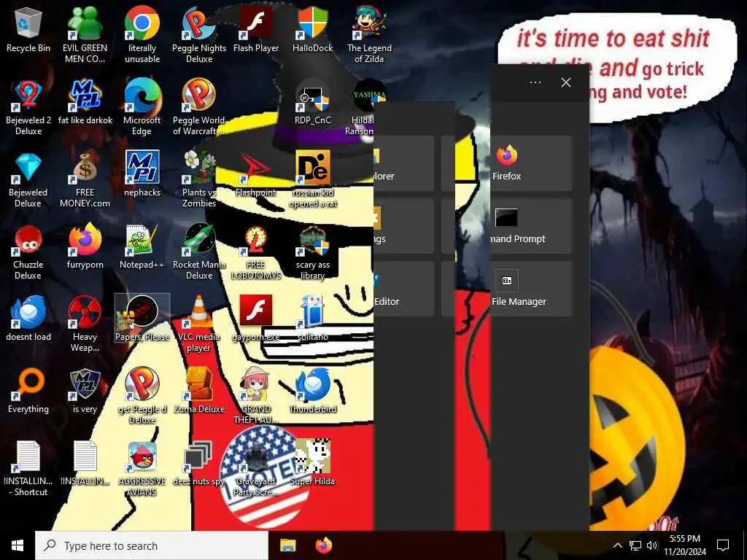Open the Flash Player desktop shortcut

click(256, 29)
